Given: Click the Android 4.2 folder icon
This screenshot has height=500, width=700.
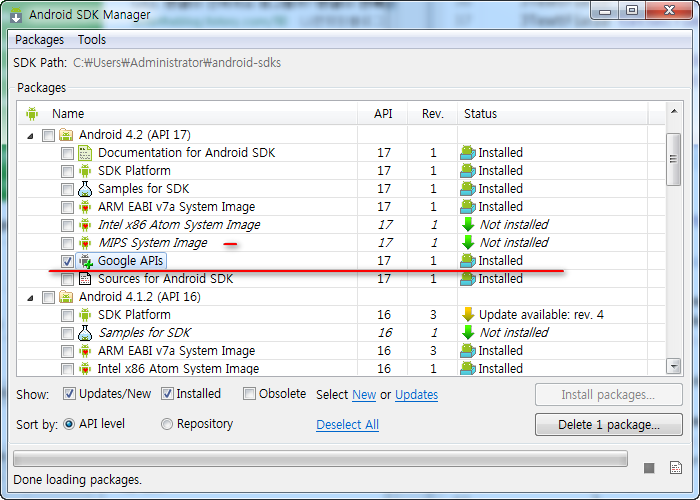Looking at the screenshot, I should pyautogui.click(x=66, y=135).
